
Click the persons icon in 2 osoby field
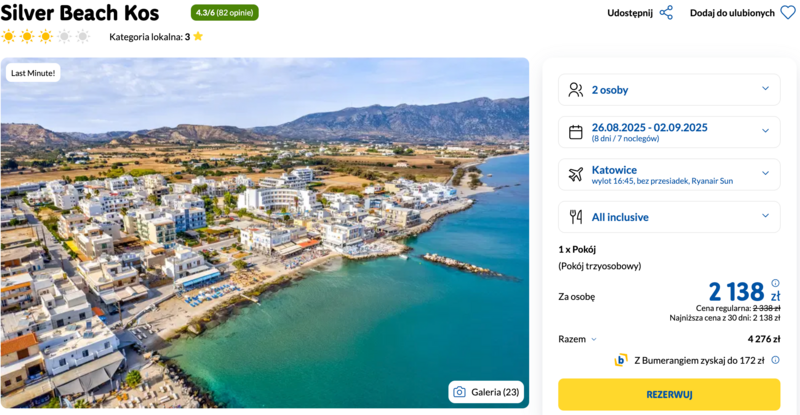click(576, 90)
